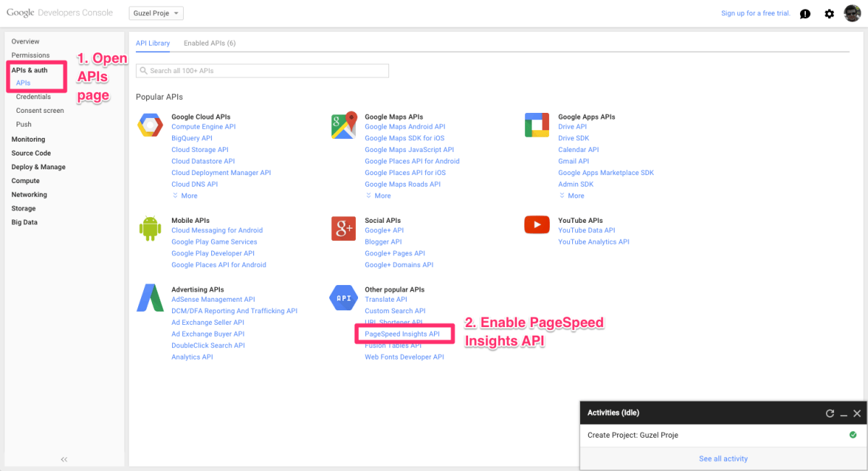Click See all activity in the Activities panel

coord(723,458)
